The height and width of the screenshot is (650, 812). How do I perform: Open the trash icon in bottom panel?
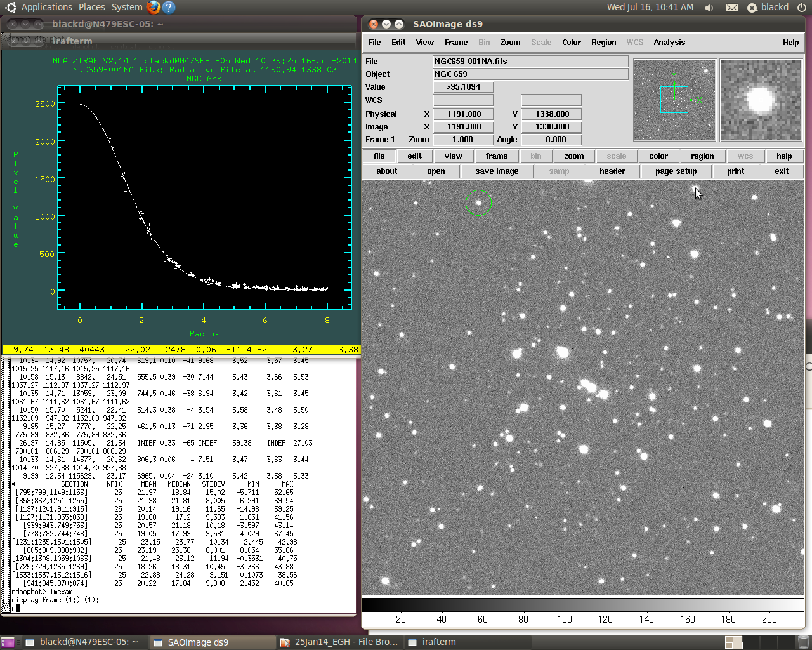(803, 642)
